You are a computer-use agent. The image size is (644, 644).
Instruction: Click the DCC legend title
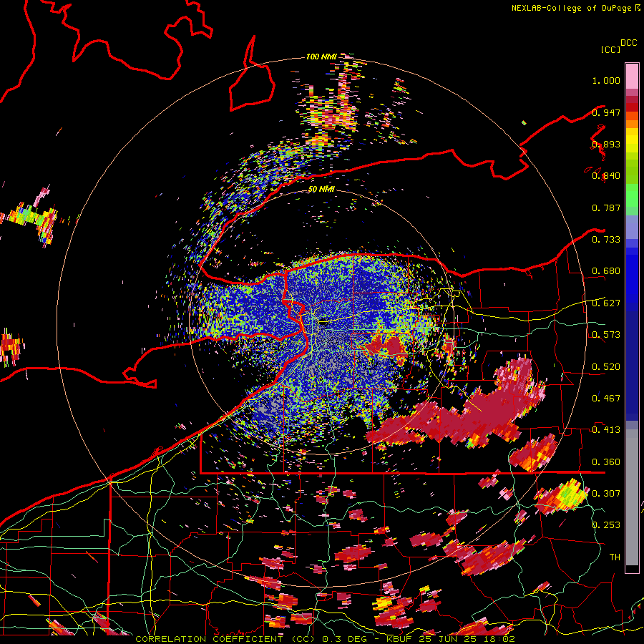628,43
